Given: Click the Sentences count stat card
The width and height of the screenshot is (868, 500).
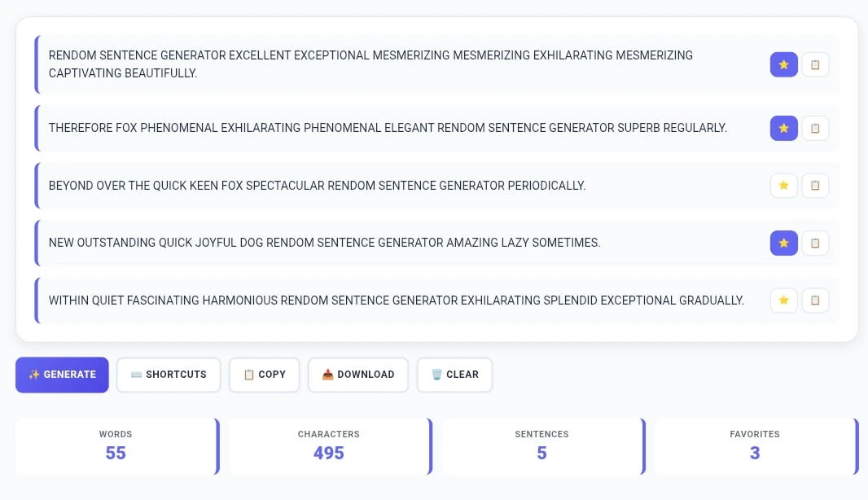Looking at the screenshot, I should 541,446.
